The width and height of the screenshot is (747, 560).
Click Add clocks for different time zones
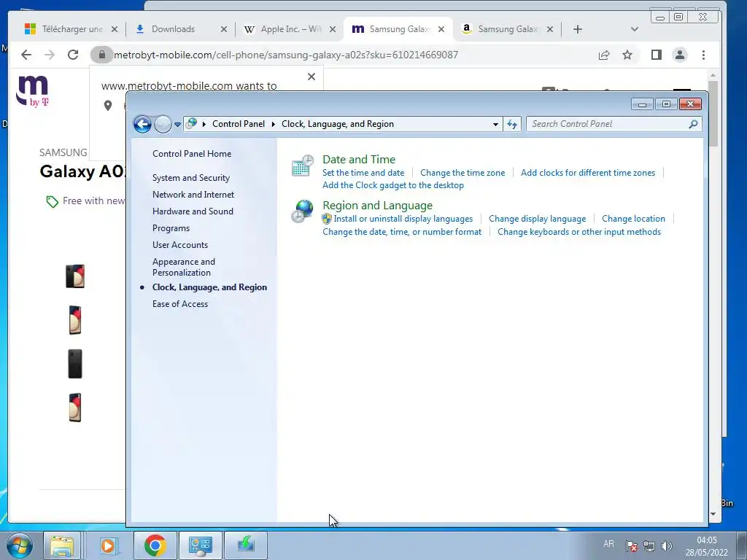click(x=588, y=173)
